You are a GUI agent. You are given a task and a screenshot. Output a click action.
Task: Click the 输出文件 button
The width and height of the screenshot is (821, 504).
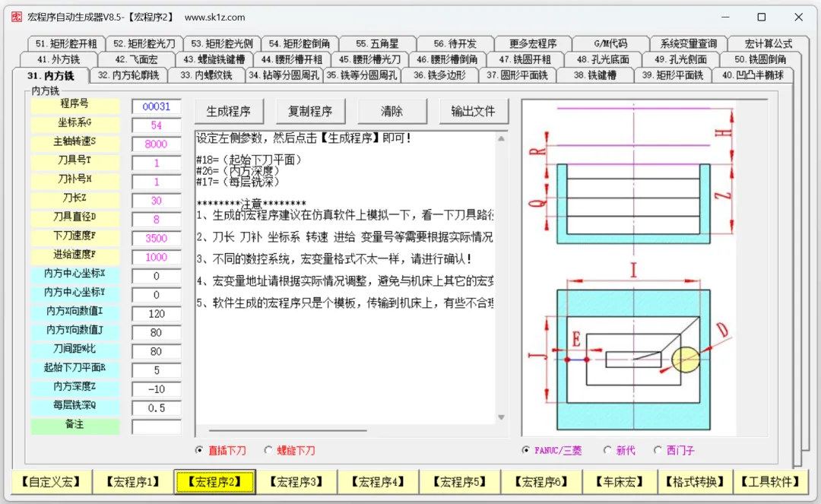pyautogui.click(x=474, y=111)
